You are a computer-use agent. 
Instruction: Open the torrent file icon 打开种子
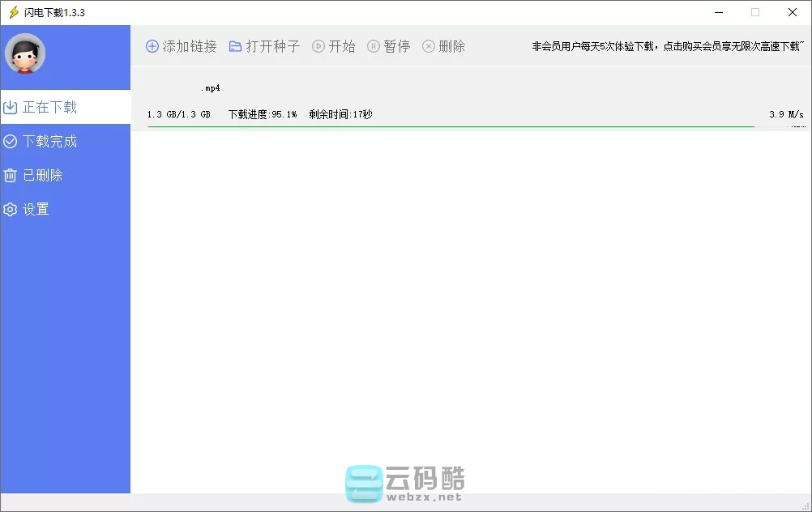click(x=235, y=46)
